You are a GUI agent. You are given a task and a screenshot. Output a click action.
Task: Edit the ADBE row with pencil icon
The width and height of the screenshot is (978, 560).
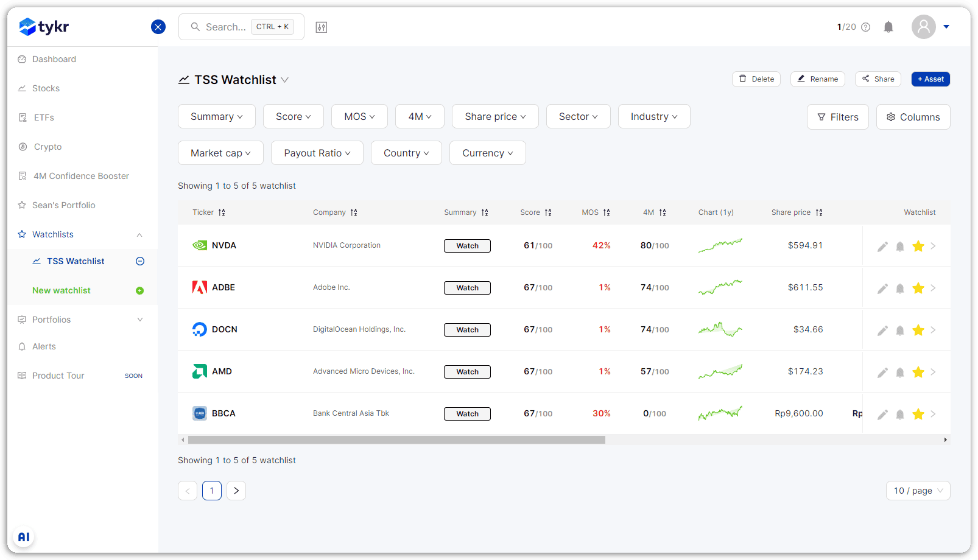882,288
